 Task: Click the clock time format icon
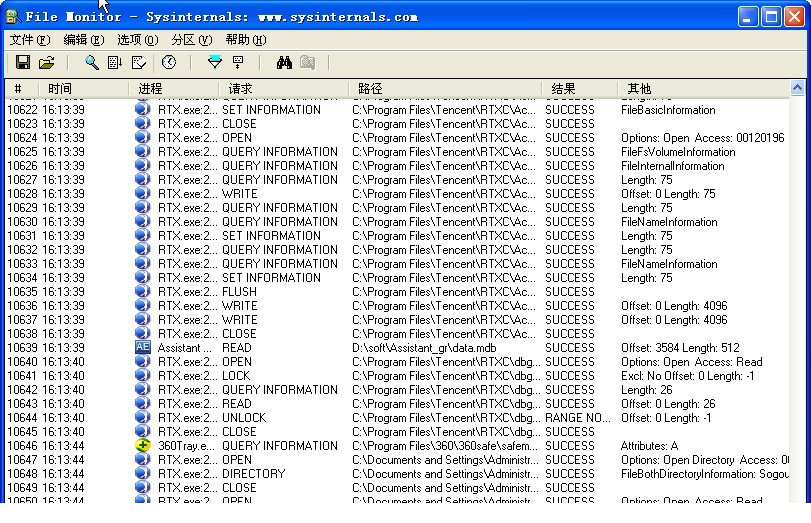[169, 63]
